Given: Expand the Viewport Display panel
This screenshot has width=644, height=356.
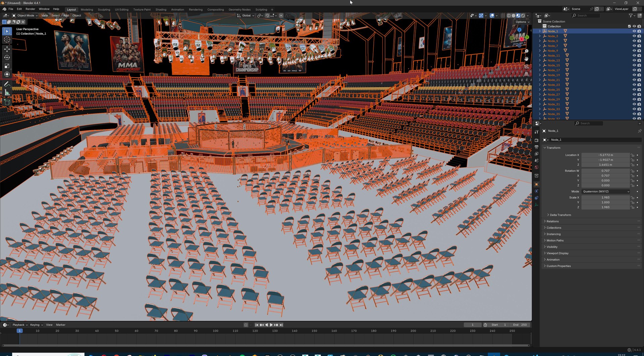Looking at the screenshot, I should 557,253.
